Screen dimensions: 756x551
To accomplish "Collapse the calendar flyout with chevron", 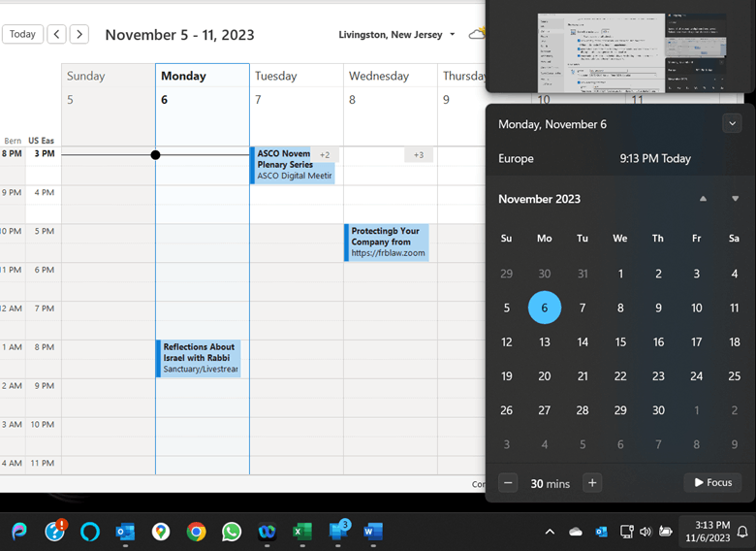I will pyautogui.click(x=732, y=123).
